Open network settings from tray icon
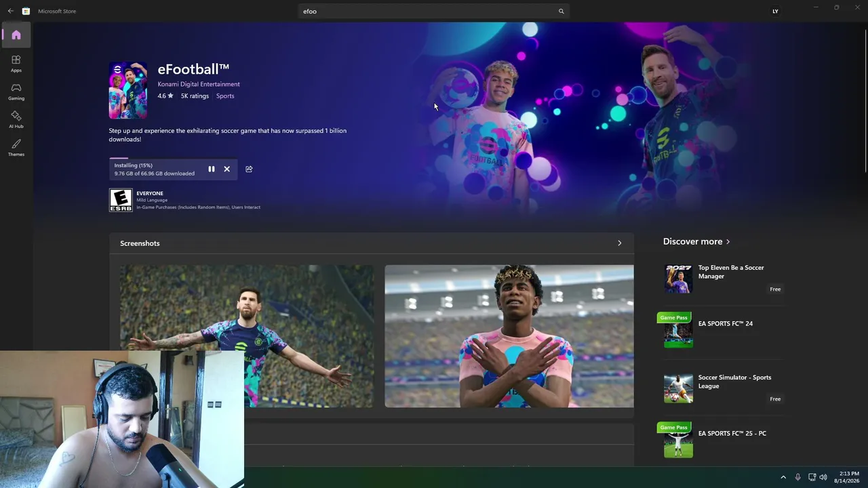868x488 pixels. [x=812, y=477]
